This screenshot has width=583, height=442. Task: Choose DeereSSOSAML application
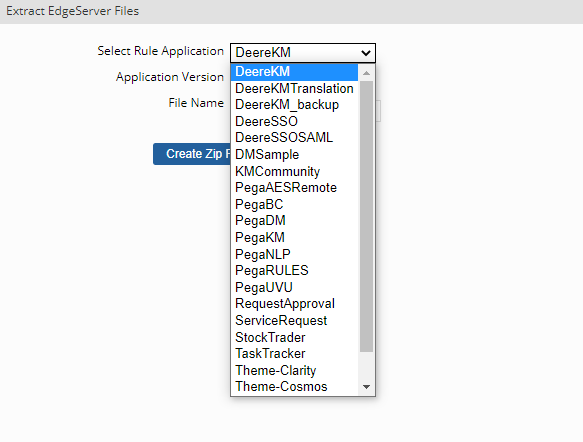click(x=294, y=138)
